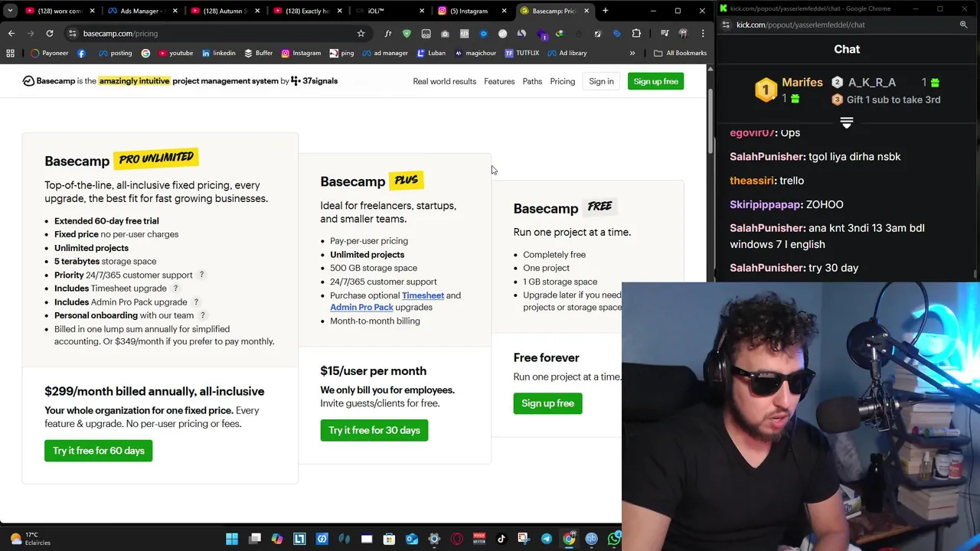Viewport: 980px width, 551px height.
Task: Switch to the (128) Exactly tab
Action: [308, 11]
